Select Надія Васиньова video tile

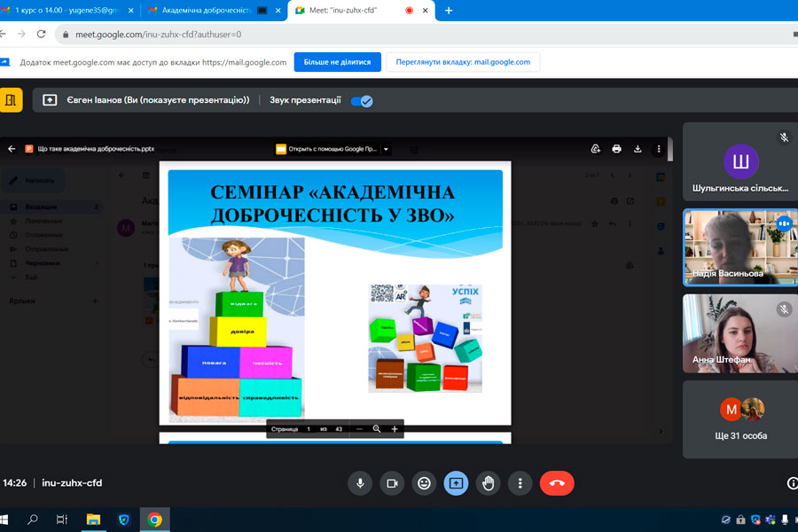(740, 247)
